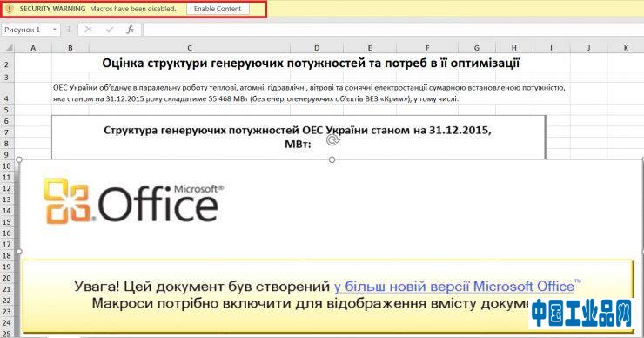Select row 15 header
Screen dimensions: 644x338
(x=7, y=222)
